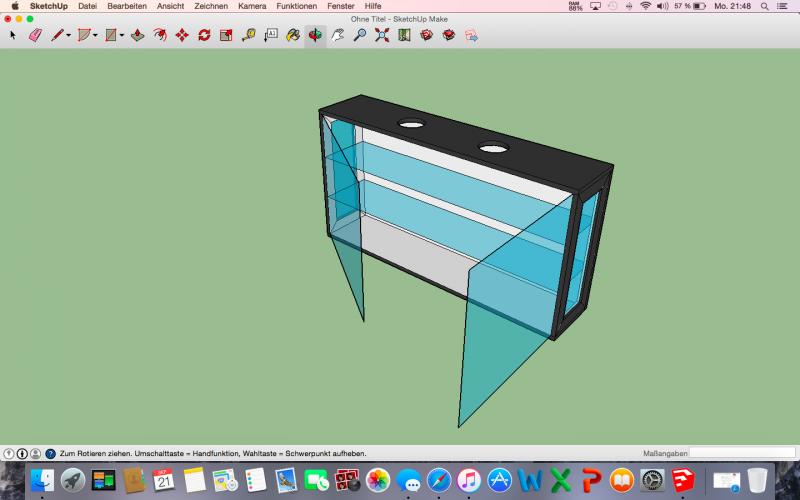Click the Orbit tool icon
The height and width of the screenshot is (500, 800).
pyautogui.click(x=315, y=35)
